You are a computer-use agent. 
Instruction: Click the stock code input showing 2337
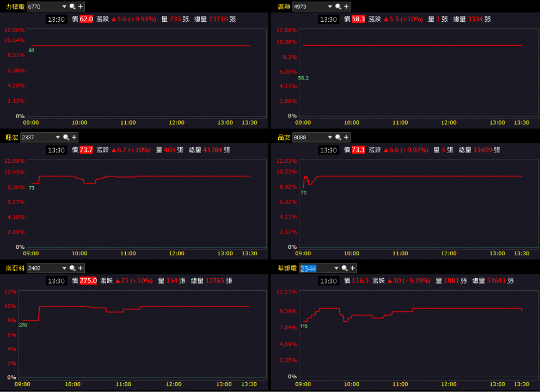coord(37,137)
